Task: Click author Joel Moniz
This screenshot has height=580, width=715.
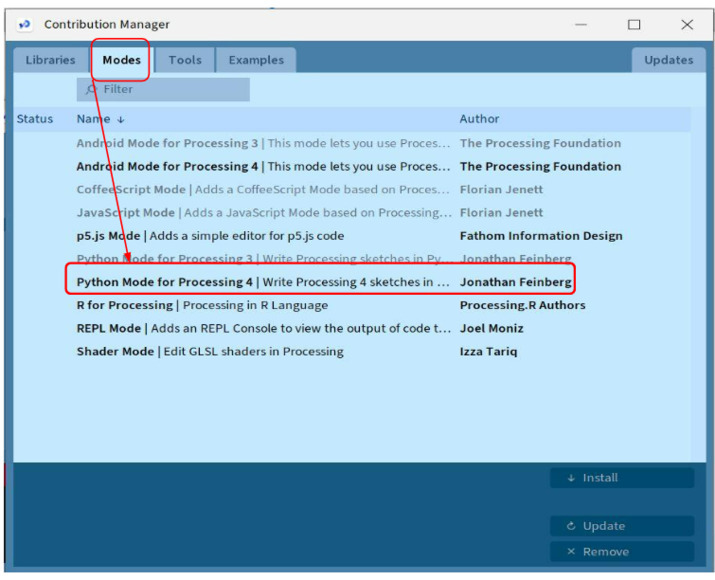Action: pyautogui.click(x=492, y=328)
